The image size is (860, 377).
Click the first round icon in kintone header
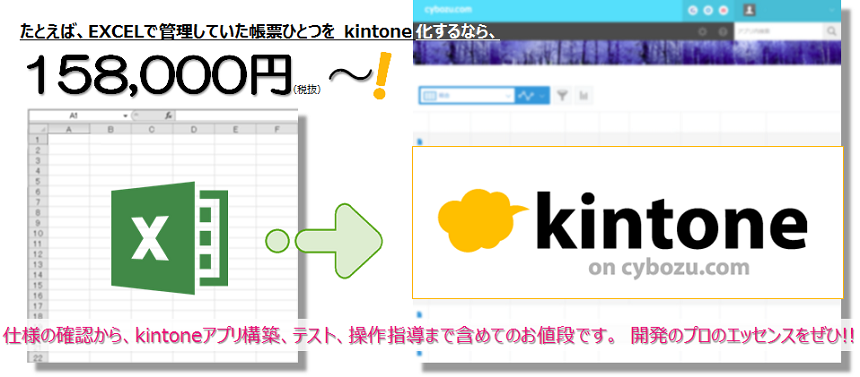tap(693, 10)
